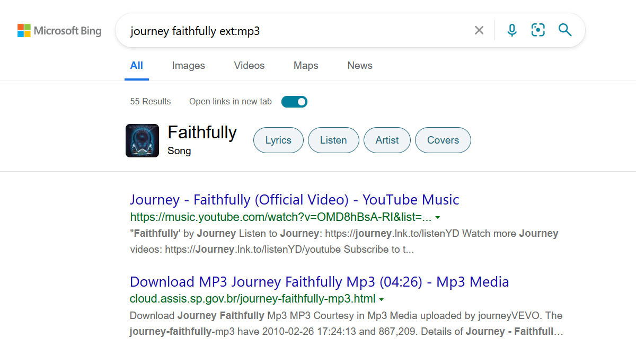Screen dimensions: 636x364
Task: Start voice search with microphone icon
Action: 511,30
